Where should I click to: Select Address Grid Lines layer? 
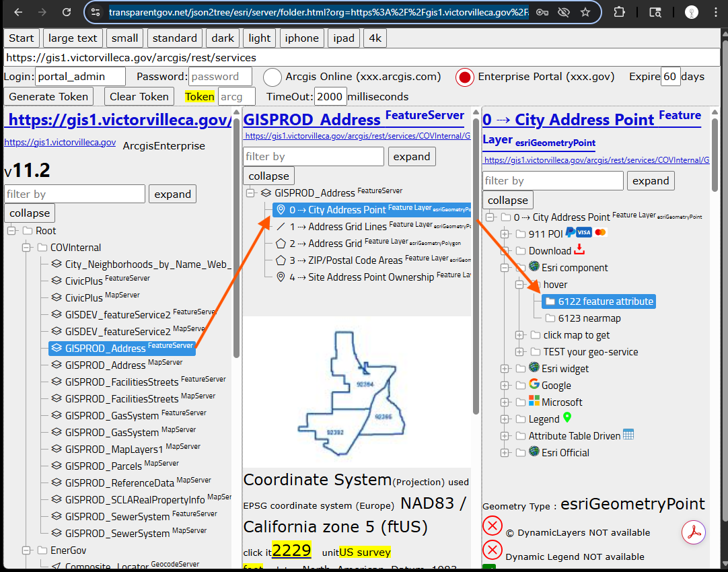coord(347,227)
